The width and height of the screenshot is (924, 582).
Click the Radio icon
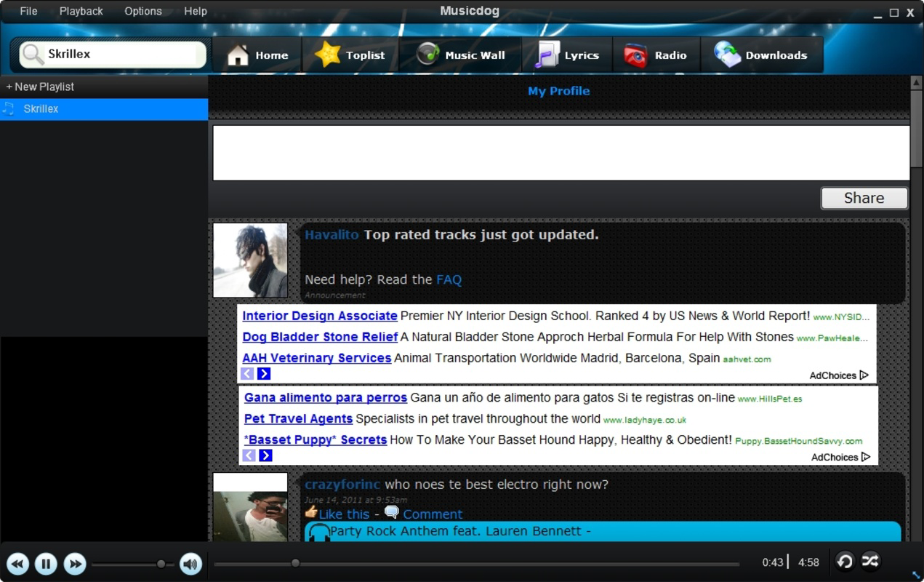click(x=635, y=55)
